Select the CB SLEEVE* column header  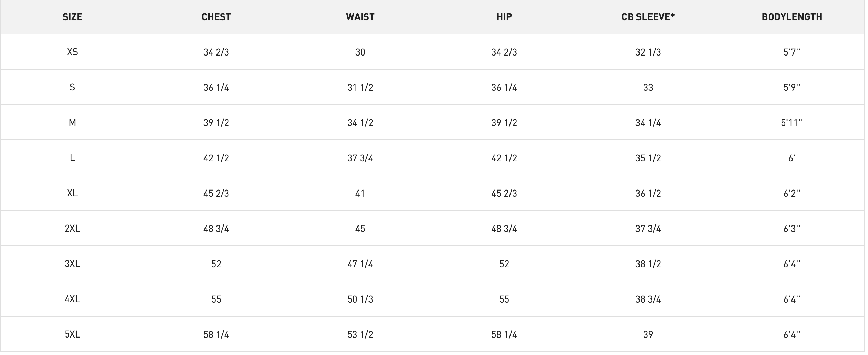[x=648, y=17]
